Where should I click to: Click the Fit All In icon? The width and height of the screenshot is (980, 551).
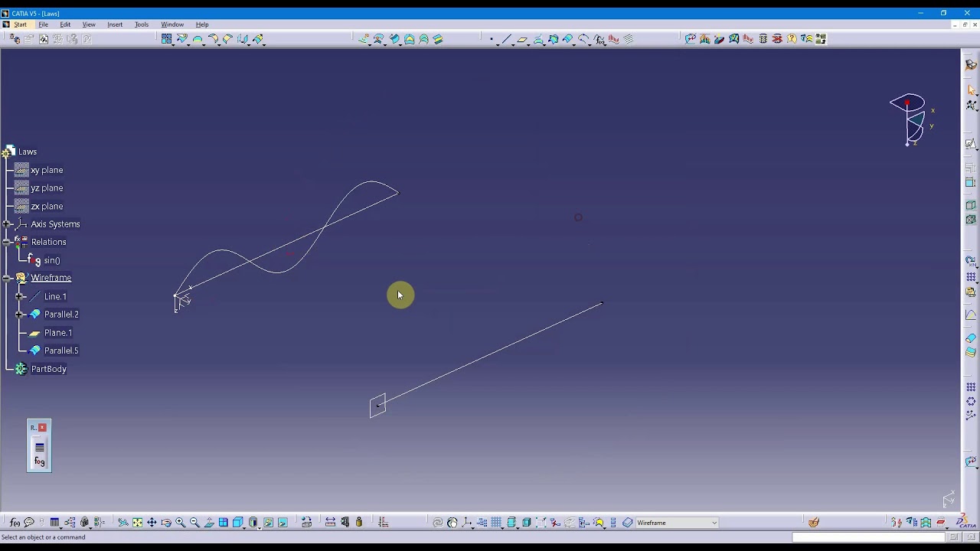(137, 523)
